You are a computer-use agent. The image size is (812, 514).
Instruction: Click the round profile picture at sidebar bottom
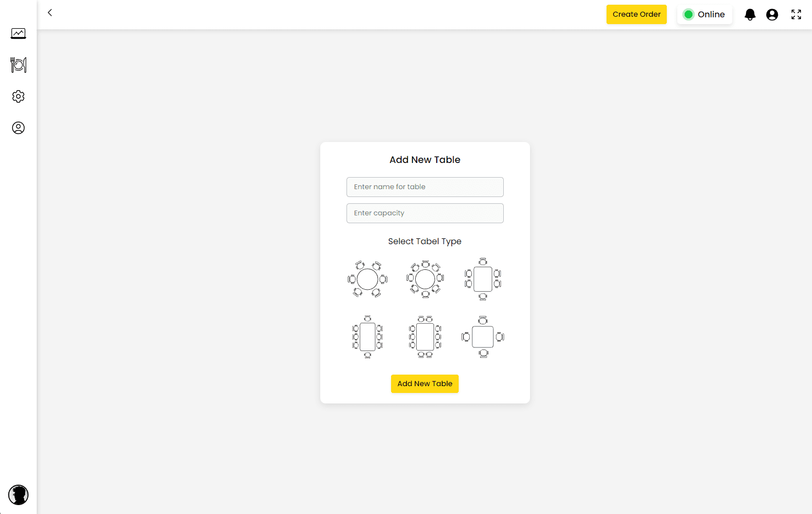18,495
